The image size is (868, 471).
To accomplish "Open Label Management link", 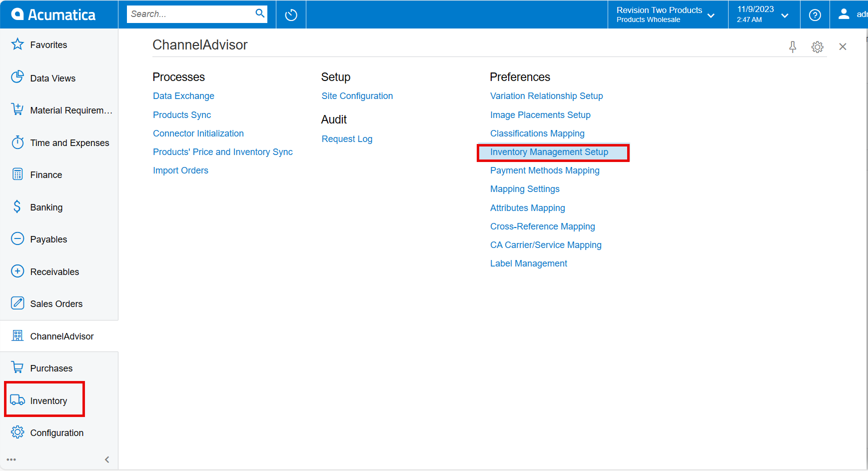I will [529, 263].
